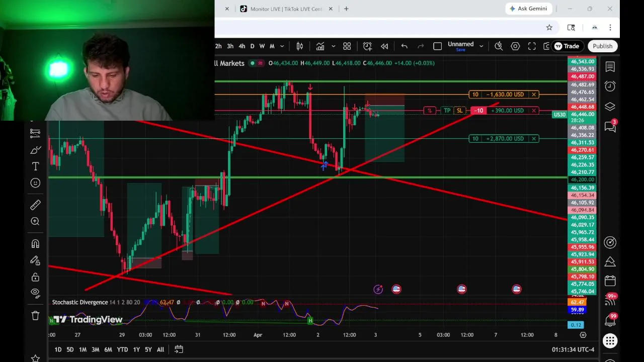The height and width of the screenshot is (362, 644).
Task: Select the 2h timeframe
Action: [218, 46]
